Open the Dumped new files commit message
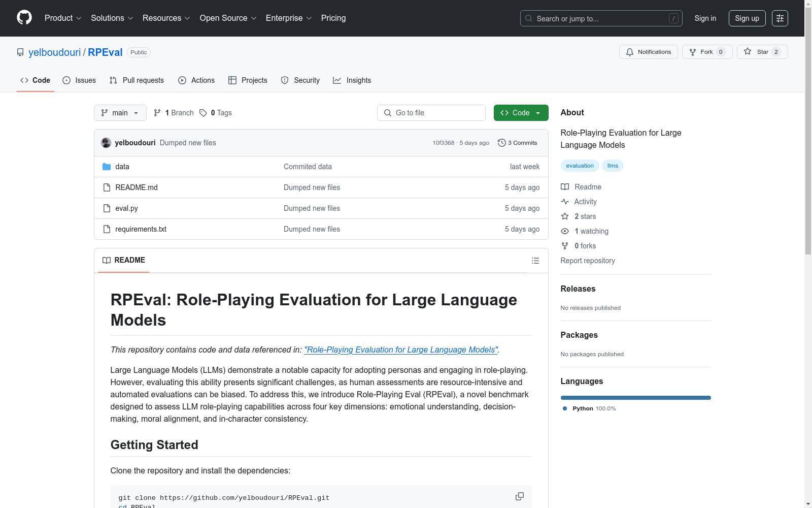Viewport: 812px width, 508px height. tap(188, 143)
